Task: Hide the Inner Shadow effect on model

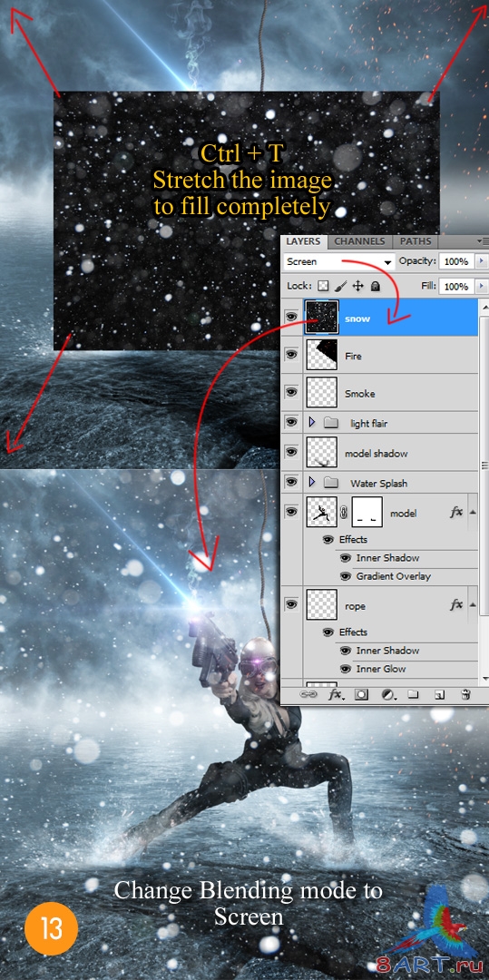Action: (x=346, y=558)
